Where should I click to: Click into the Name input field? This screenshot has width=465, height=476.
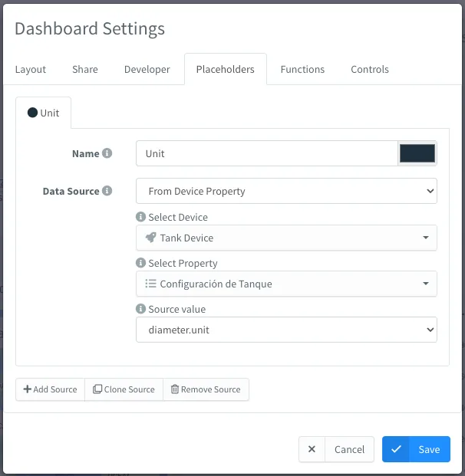point(267,153)
